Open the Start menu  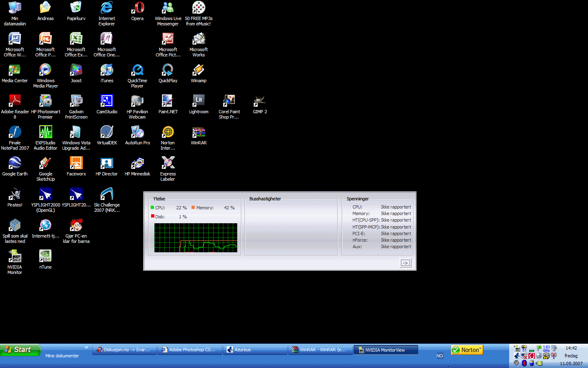[20, 350]
